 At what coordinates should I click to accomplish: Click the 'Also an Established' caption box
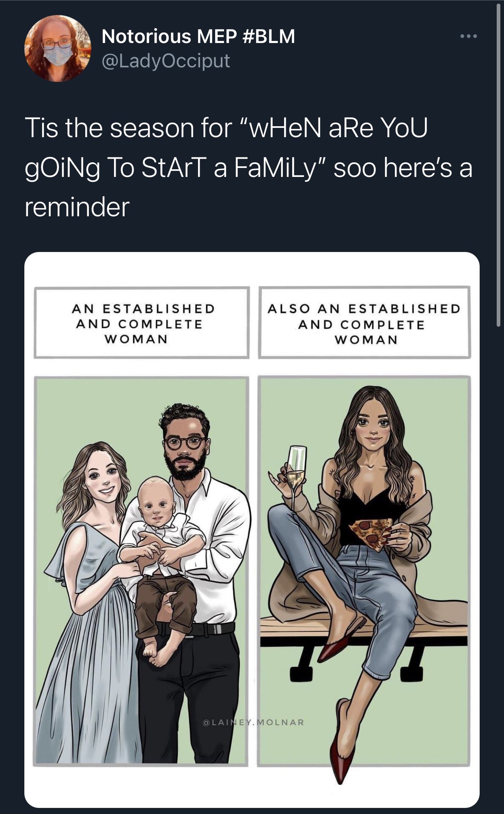(364, 323)
